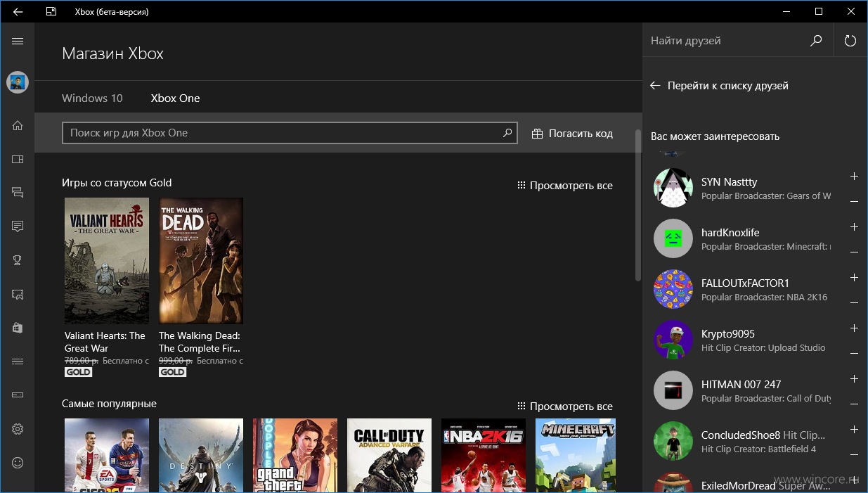This screenshot has height=493, width=868.
Task: Go to Home in the sidebar
Action: pos(18,126)
